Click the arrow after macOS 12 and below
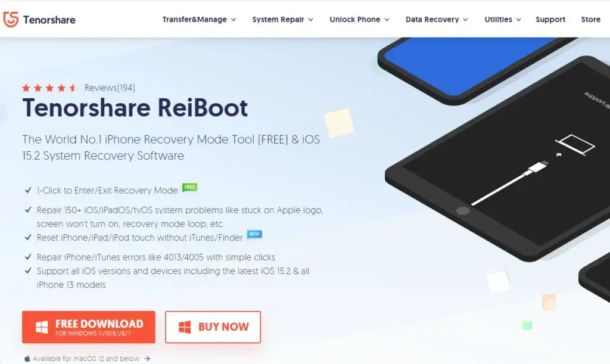Image resolution: width=610 pixels, height=364 pixels. click(x=147, y=359)
